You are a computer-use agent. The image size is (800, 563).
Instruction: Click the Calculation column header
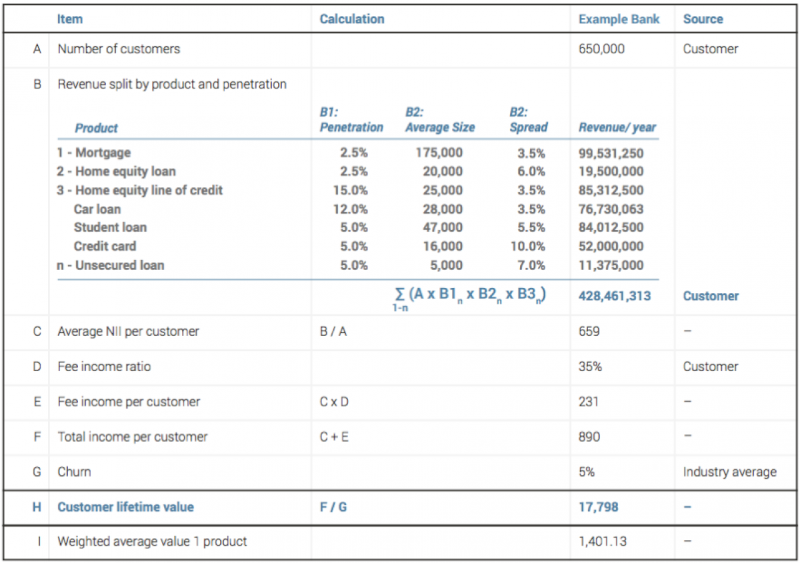pyautogui.click(x=352, y=19)
